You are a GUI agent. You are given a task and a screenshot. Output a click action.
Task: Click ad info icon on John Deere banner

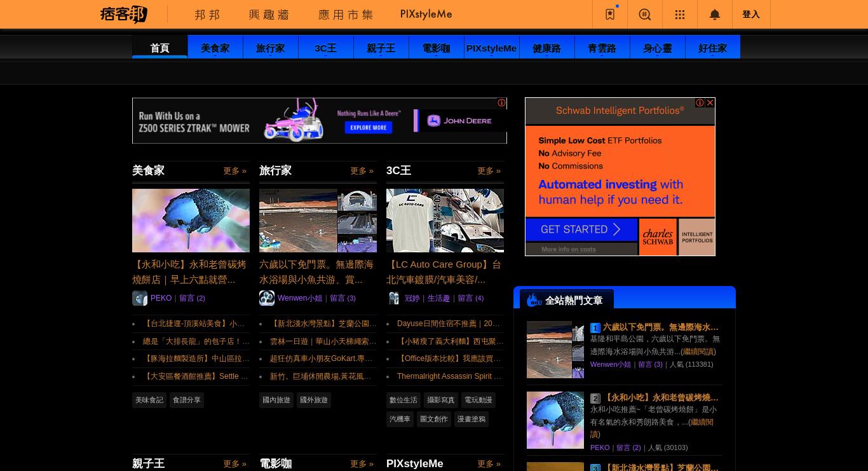pyautogui.click(x=501, y=102)
